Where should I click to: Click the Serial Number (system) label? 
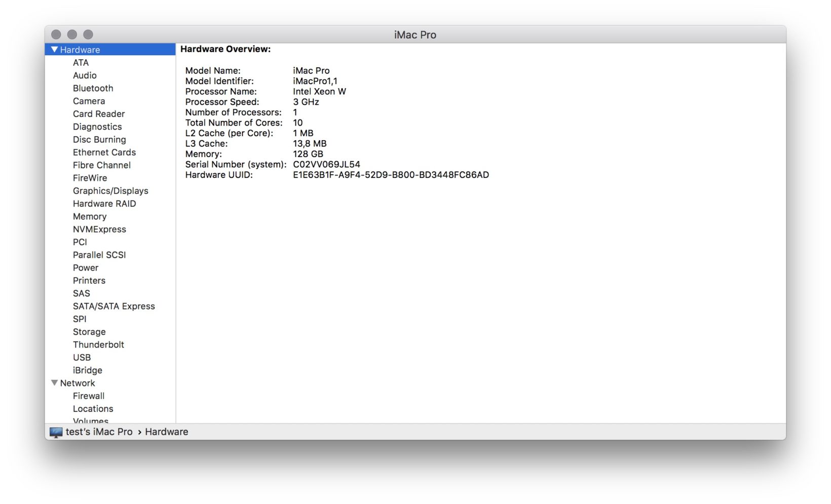click(x=236, y=165)
